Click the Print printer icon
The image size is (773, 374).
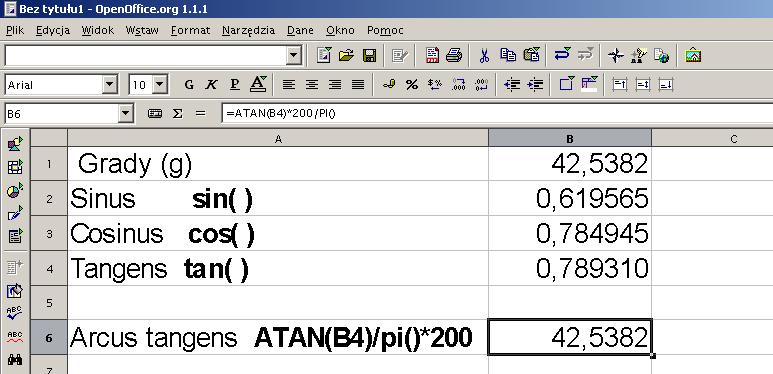coord(454,55)
